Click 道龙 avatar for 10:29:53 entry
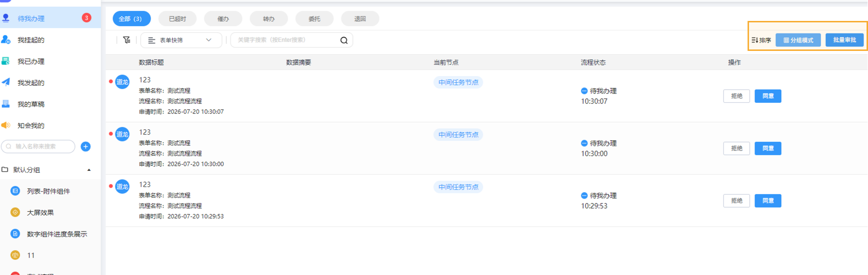Image resolution: width=868 pixels, height=275 pixels. [122, 187]
